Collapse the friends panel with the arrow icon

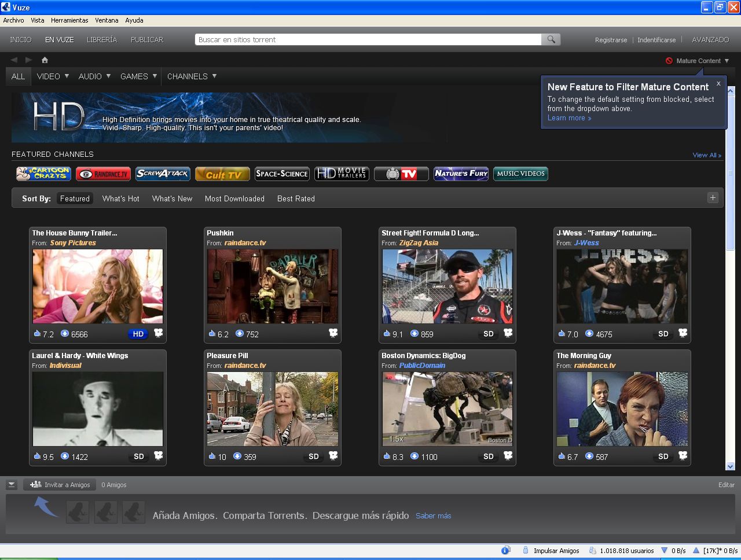pos(12,485)
